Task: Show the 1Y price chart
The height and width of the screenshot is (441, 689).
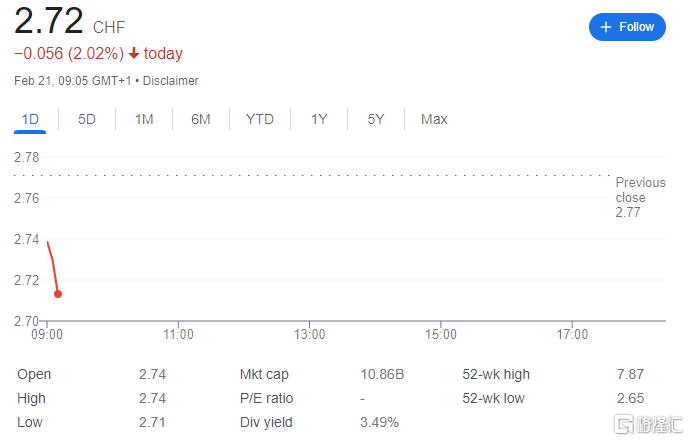Action: click(319, 119)
